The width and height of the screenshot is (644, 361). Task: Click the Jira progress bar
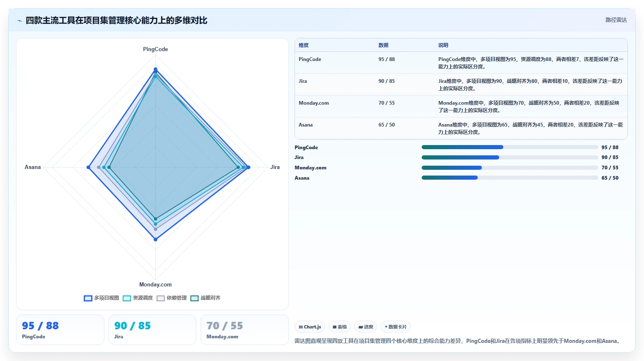(x=510, y=157)
